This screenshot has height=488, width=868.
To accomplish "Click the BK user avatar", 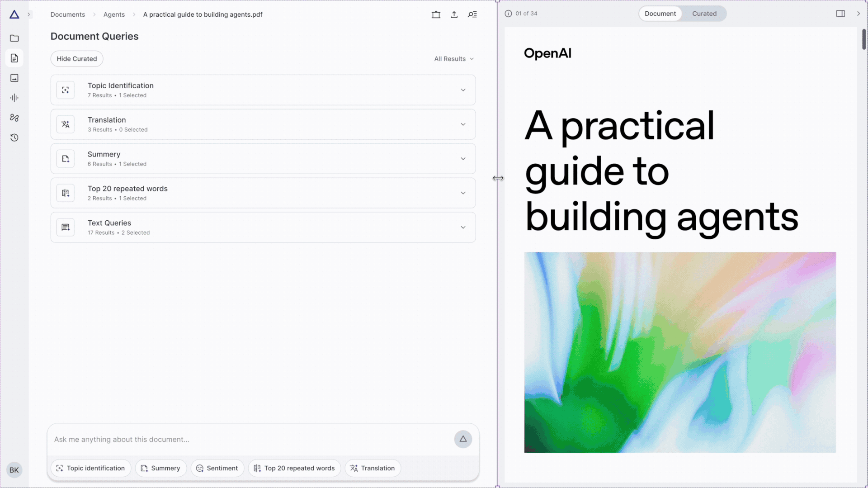I will 14,470.
